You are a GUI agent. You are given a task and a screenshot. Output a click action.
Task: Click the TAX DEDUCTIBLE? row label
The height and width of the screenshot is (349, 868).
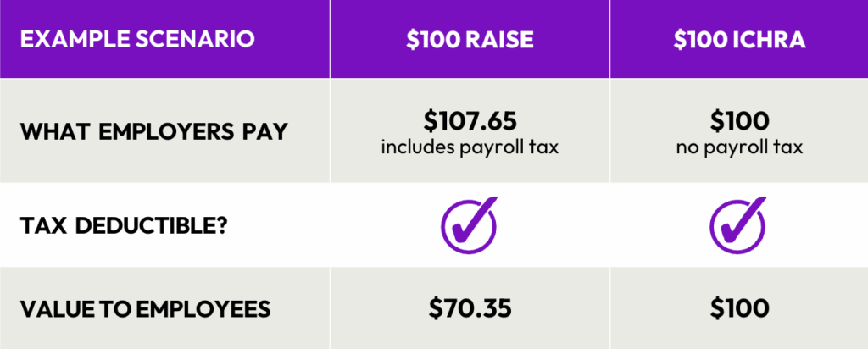click(123, 225)
